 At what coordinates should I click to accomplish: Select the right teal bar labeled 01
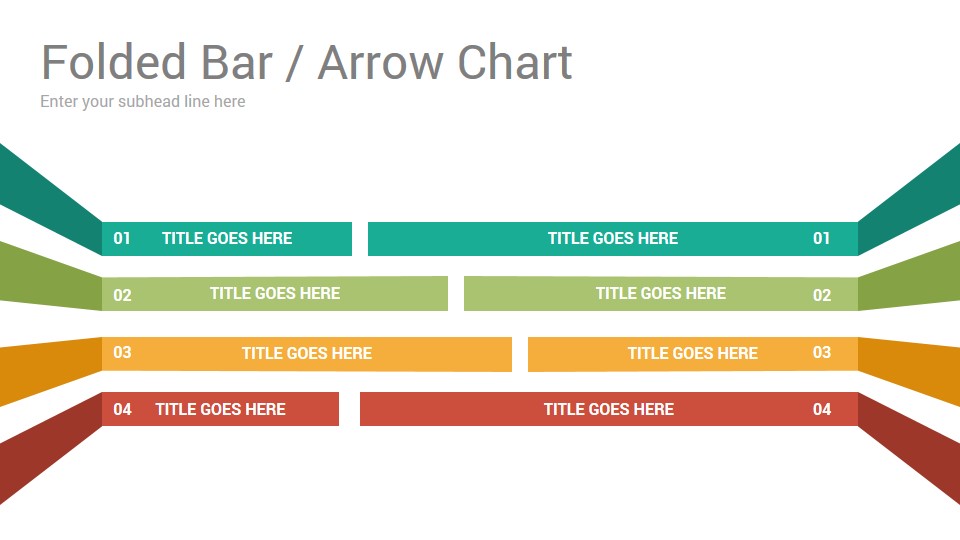click(613, 239)
